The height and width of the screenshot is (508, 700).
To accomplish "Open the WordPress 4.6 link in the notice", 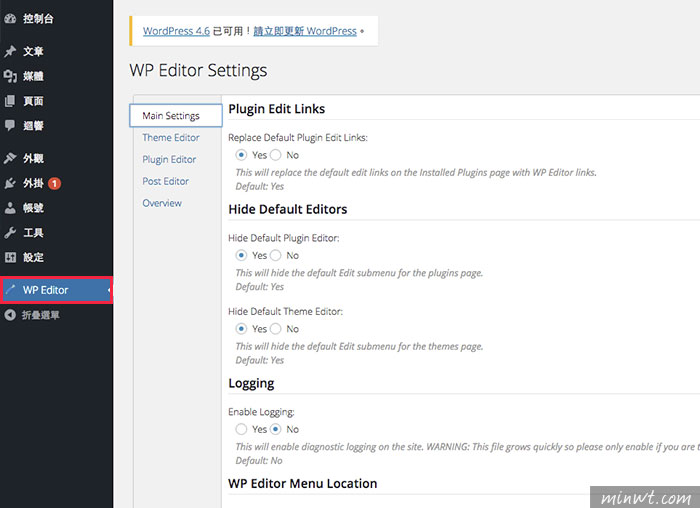I will 176,31.
